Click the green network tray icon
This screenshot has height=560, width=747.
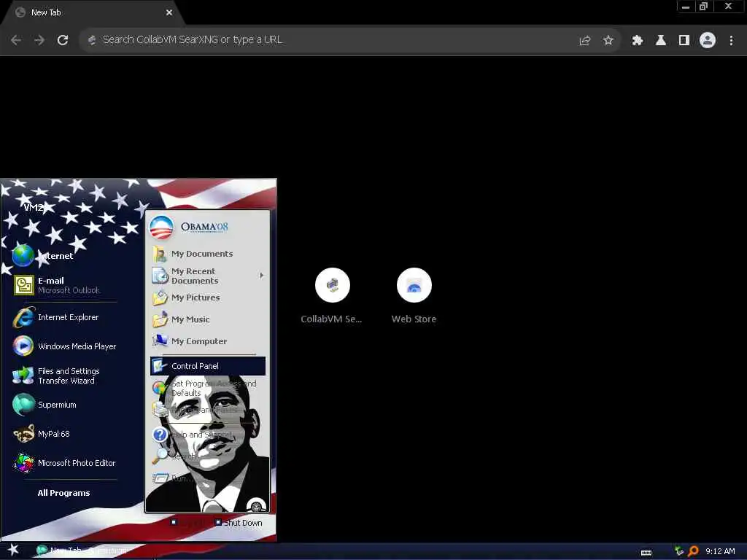(x=679, y=551)
